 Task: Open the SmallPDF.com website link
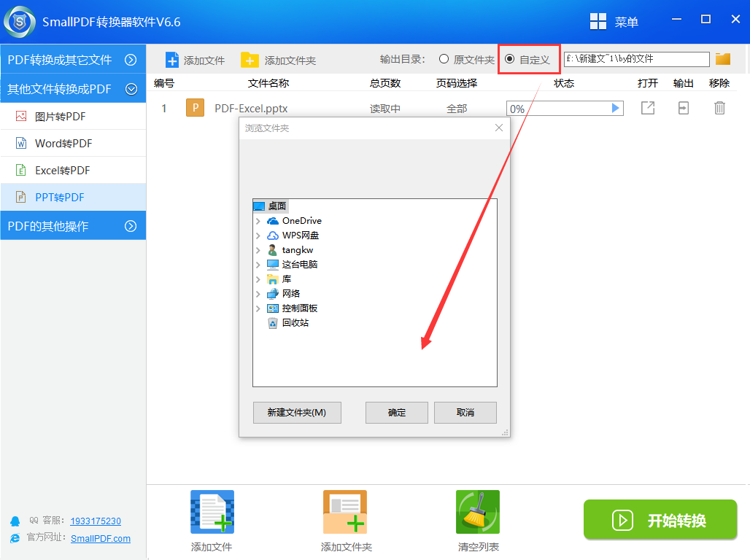click(101, 538)
